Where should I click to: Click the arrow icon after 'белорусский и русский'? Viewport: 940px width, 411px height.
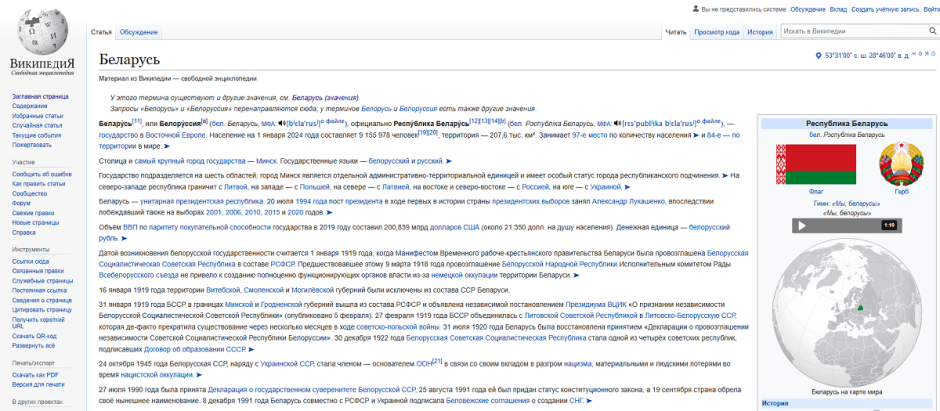tap(448, 160)
